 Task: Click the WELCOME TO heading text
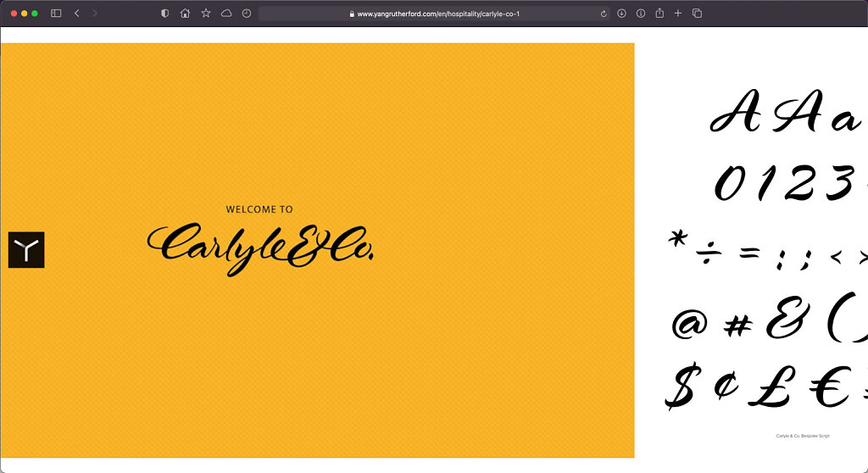pyautogui.click(x=259, y=209)
